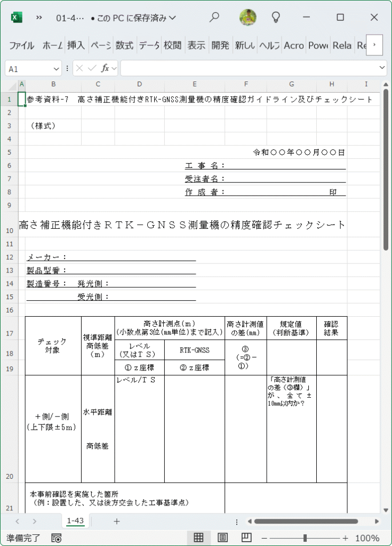
Task: Switch to Normal view icon
Action: click(x=198, y=537)
